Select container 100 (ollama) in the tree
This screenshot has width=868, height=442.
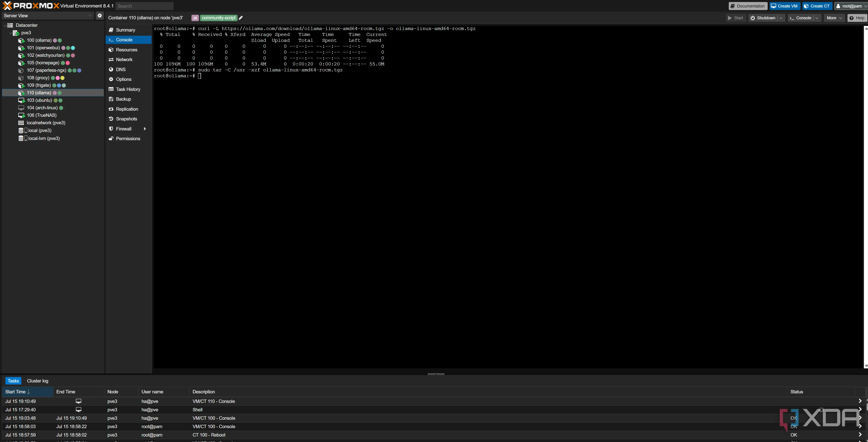coord(39,40)
